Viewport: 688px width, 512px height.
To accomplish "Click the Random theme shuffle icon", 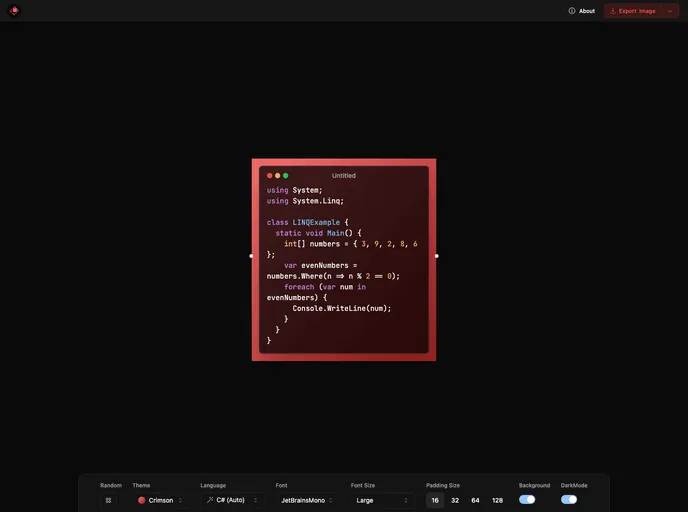I will point(108,500).
